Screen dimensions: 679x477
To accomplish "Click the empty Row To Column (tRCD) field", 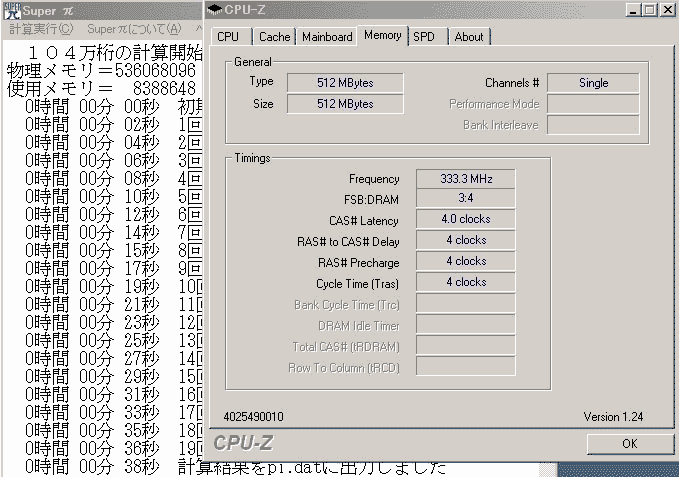I will tap(466, 366).
